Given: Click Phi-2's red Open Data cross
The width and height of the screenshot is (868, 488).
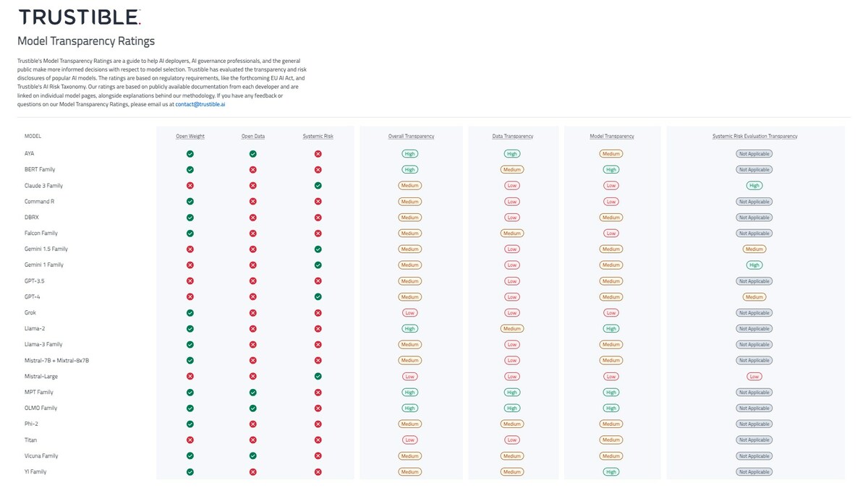Looking at the screenshot, I should [253, 424].
